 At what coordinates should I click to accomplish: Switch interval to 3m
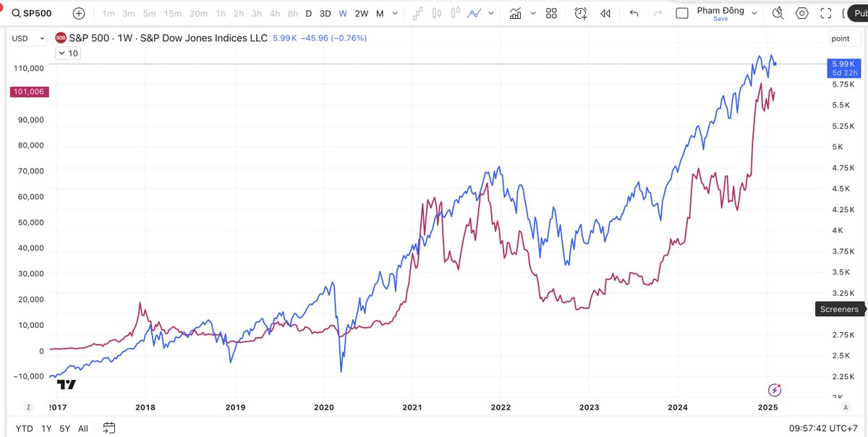(x=129, y=13)
